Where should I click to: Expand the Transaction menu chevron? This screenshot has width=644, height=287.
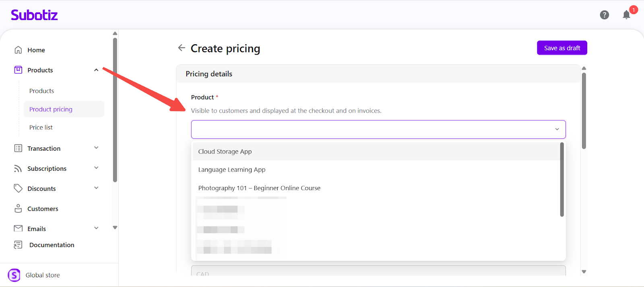pos(96,148)
